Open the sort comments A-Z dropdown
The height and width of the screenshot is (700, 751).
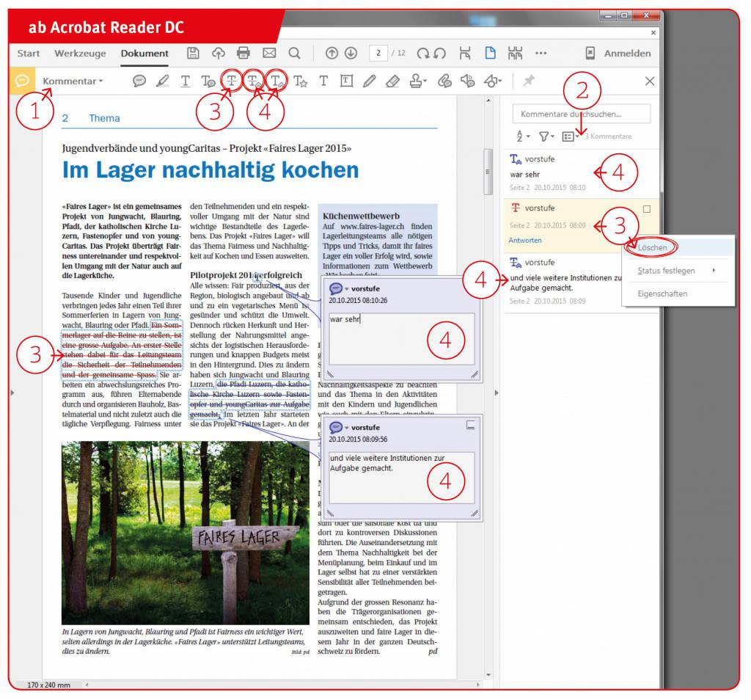[523, 136]
